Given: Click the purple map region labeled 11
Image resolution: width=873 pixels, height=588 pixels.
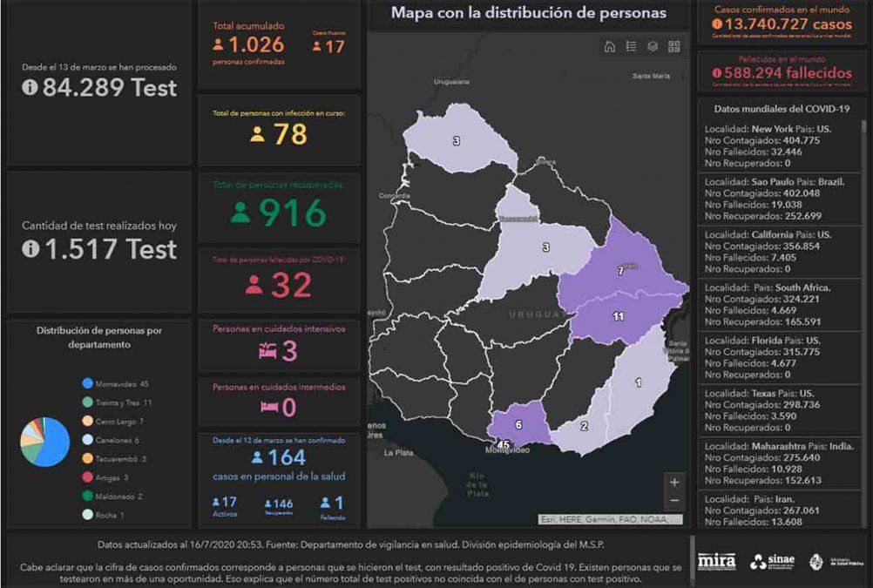Looking at the screenshot, I should (x=617, y=317).
